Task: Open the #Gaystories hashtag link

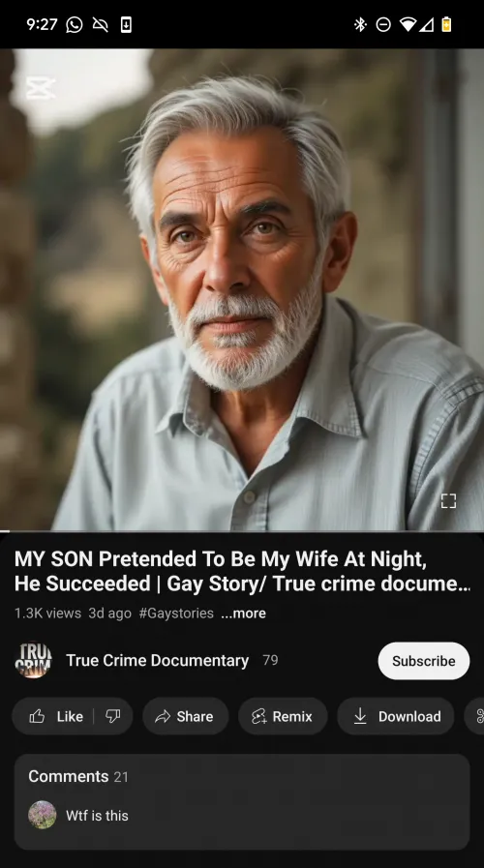Action: click(176, 614)
